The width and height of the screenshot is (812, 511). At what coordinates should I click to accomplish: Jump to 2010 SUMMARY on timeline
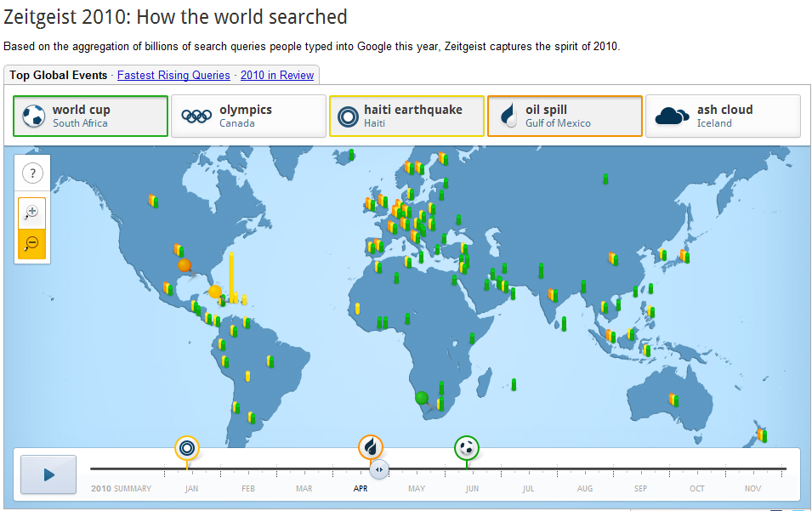click(x=122, y=488)
